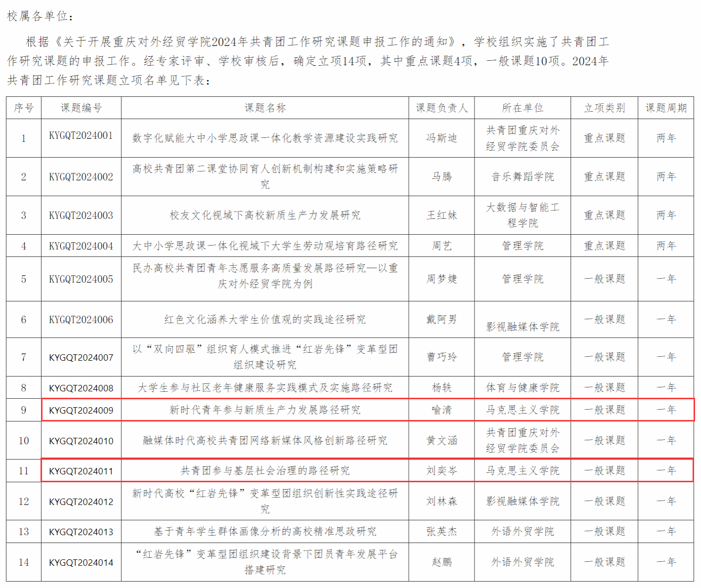Click project leader 戴阿男
Screen dimensions: 701x588
click(441, 320)
